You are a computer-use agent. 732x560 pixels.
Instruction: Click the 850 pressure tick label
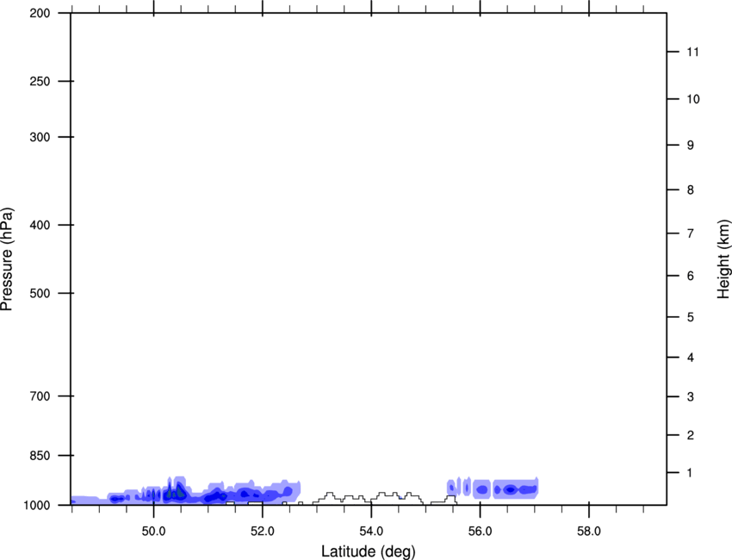[40, 456]
